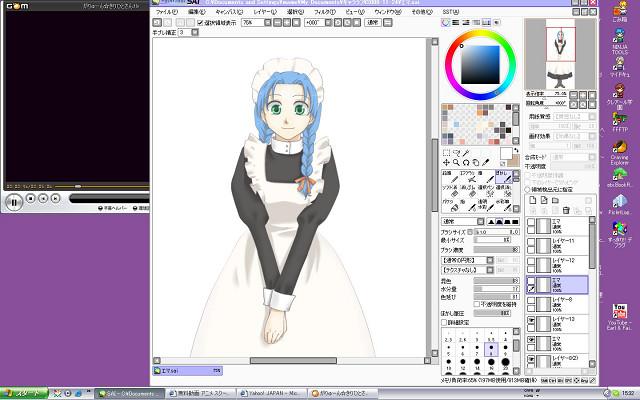This screenshot has width=640, height=400.
Task: Click the ごみ箱 recycle bin desktop icon
Action: point(620,11)
